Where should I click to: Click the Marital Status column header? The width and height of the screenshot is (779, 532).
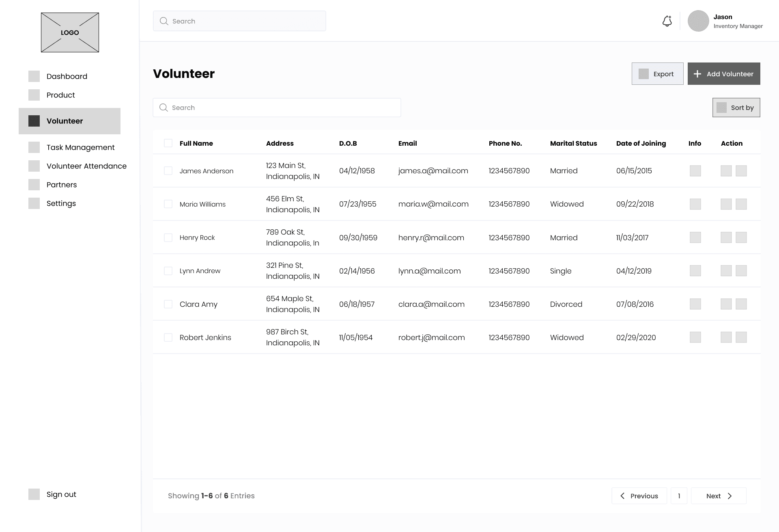click(x=573, y=143)
